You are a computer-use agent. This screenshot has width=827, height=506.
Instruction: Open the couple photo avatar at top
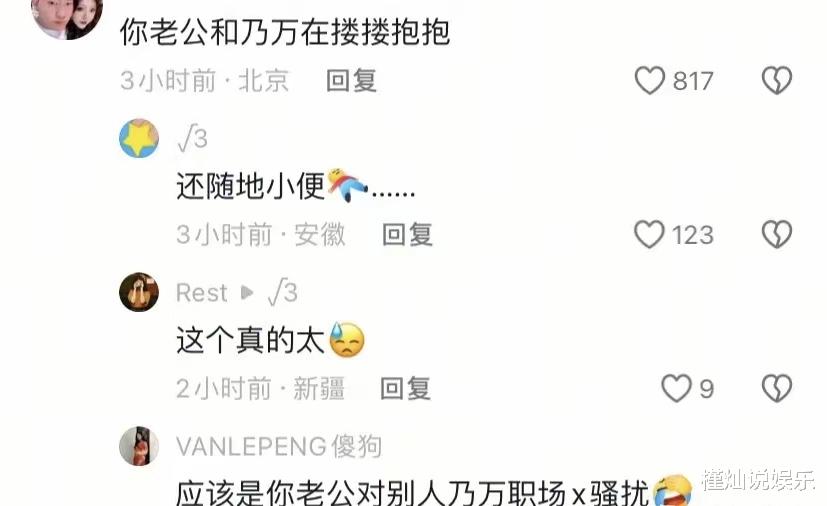point(67,16)
